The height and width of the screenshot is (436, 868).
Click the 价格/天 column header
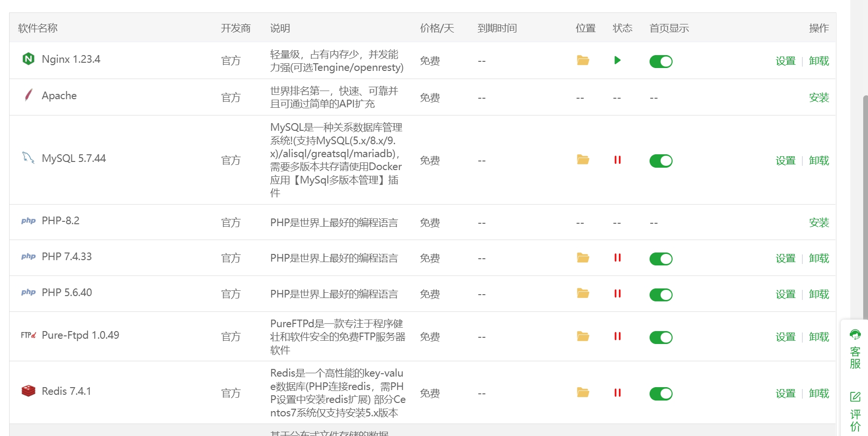437,28
